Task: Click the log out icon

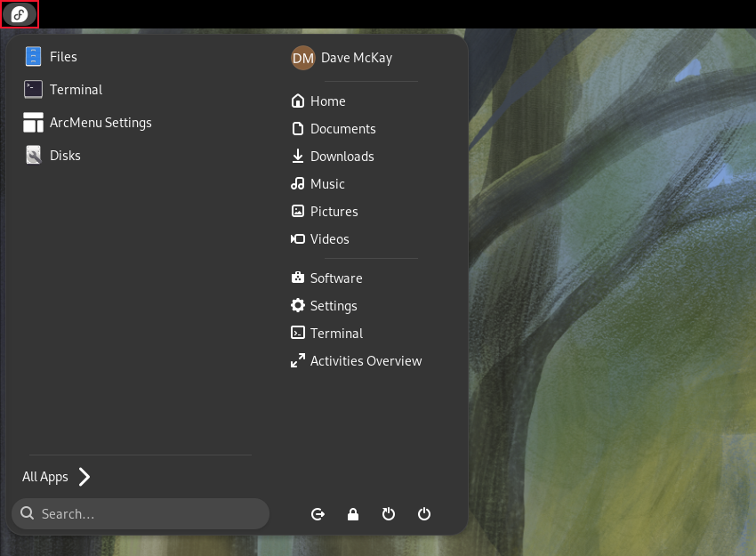Action: [318, 514]
